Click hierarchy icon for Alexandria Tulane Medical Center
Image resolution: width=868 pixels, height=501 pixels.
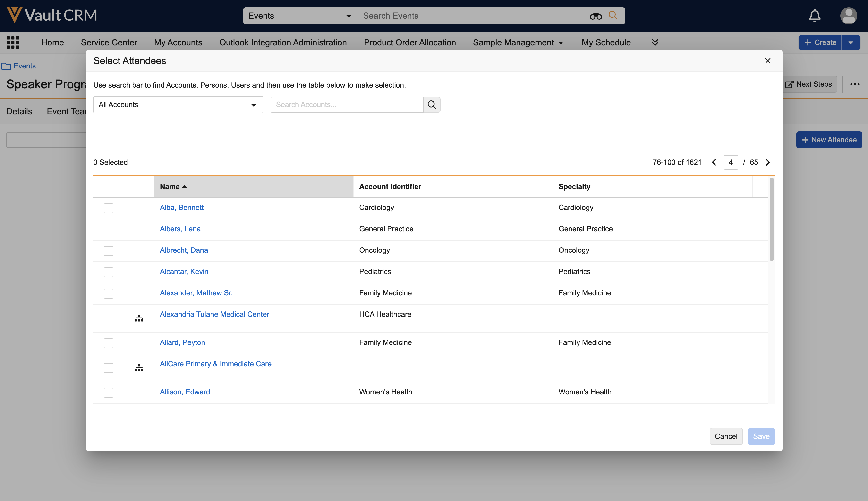point(139,318)
